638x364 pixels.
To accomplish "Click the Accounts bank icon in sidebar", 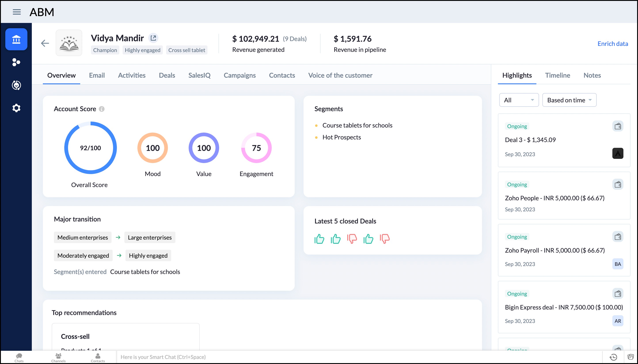I will point(16,39).
